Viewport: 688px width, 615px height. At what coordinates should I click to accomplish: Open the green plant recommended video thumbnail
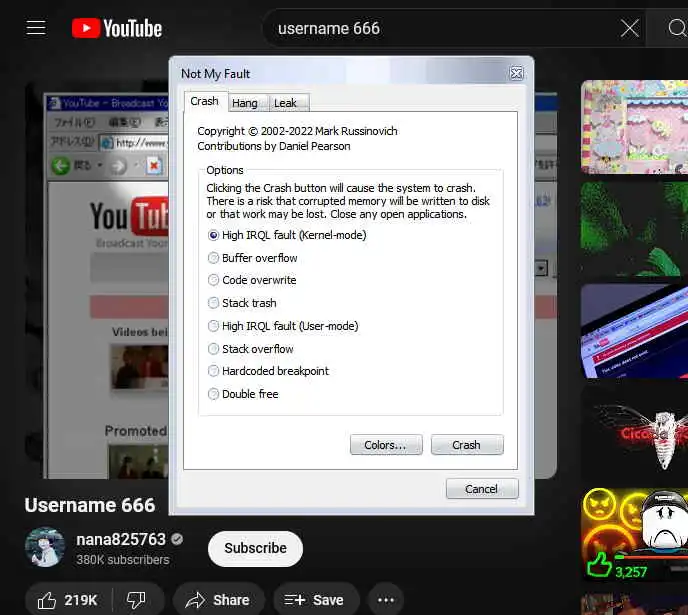[x=634, y=229]
